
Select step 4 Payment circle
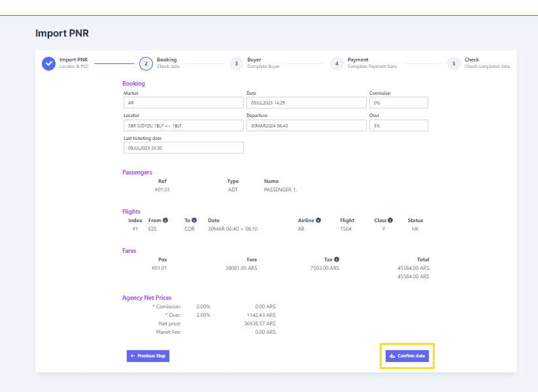click(336, 63)
